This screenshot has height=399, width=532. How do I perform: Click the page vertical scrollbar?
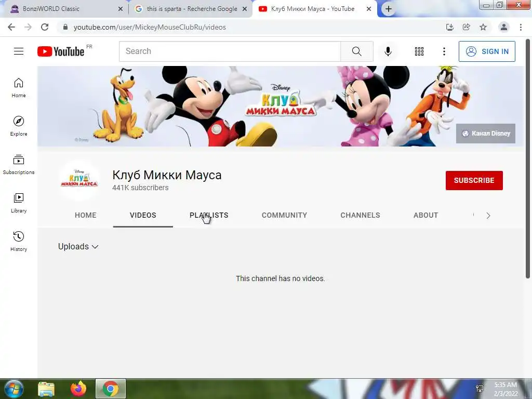pos(528,158)
